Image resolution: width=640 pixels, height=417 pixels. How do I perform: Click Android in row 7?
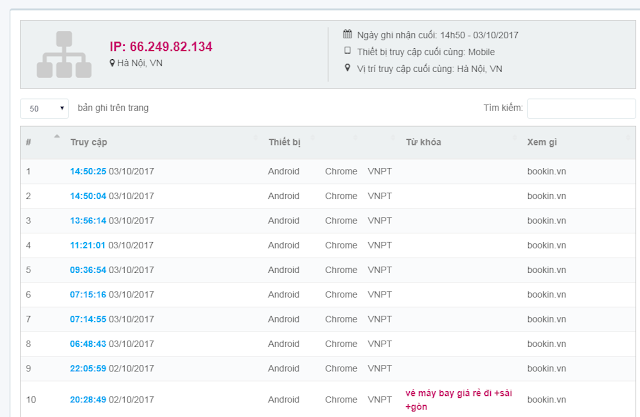coord(284,319)
